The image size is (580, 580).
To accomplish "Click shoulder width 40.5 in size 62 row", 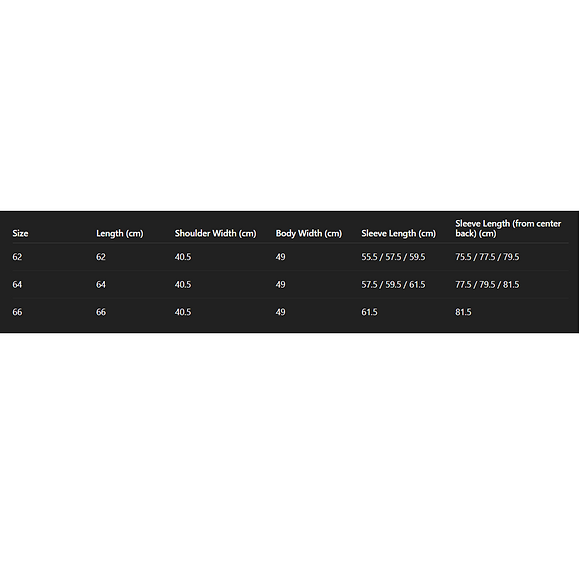I will 183,257.
